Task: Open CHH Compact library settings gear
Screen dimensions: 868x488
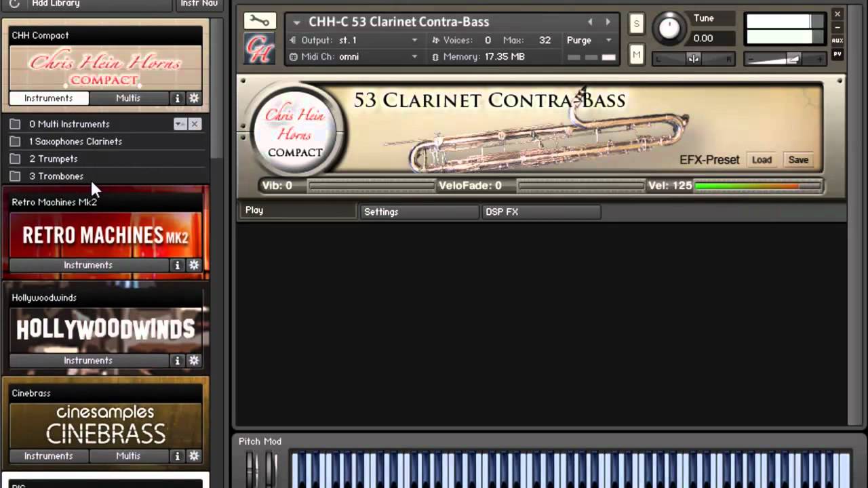Action: click(194, 98)
